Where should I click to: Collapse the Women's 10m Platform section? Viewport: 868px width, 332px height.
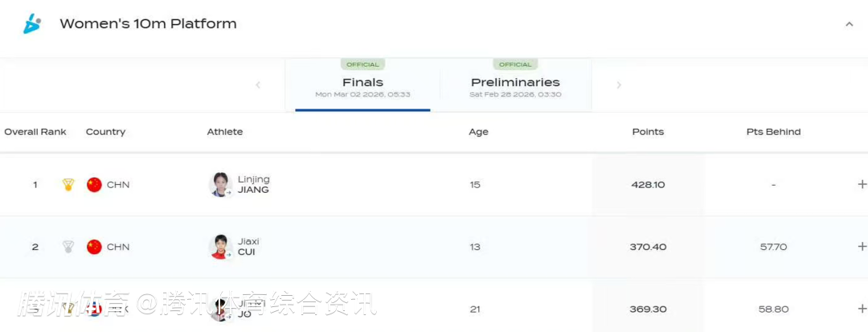(849, 24)
